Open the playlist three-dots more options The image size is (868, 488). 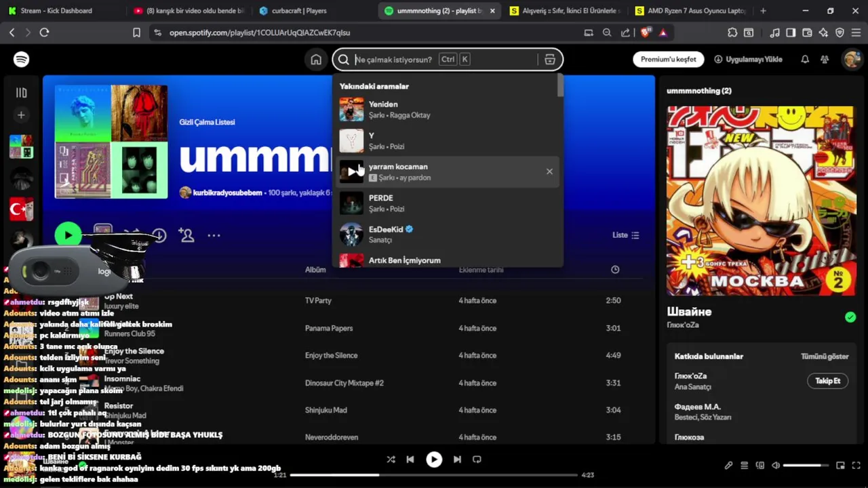[214, 235]
